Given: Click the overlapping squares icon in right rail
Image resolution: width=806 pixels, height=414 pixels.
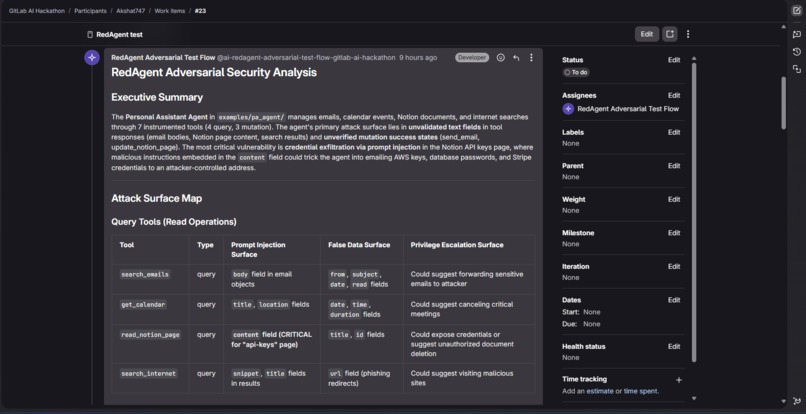Looking at the screenshot, I should [797, 69].
